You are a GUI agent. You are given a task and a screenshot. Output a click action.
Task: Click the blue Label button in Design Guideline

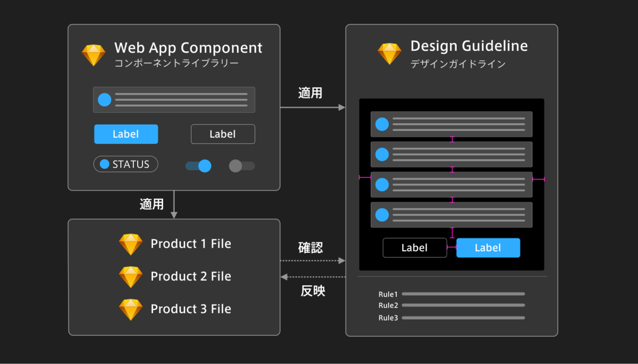[488, 248]
